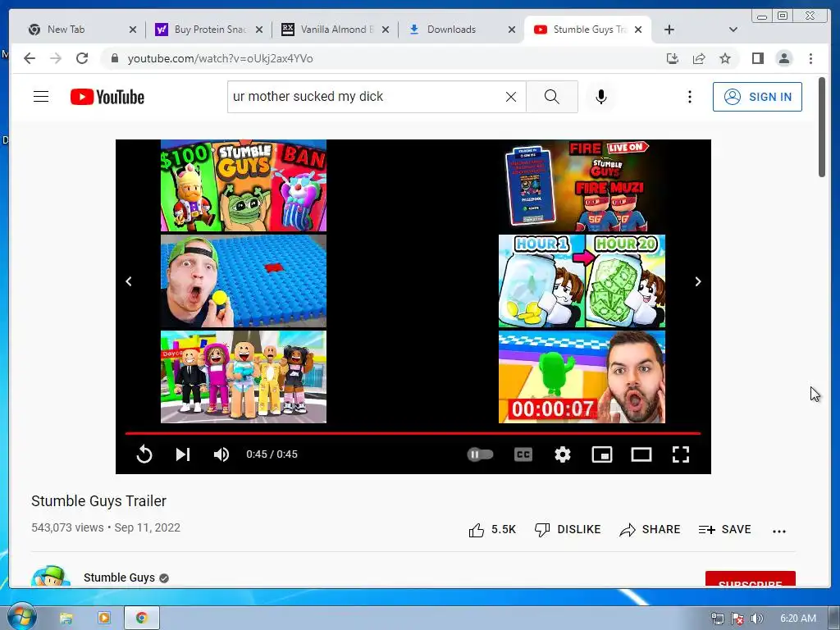
Task: Open a new browser tab with plus
Action: (669, 30)
